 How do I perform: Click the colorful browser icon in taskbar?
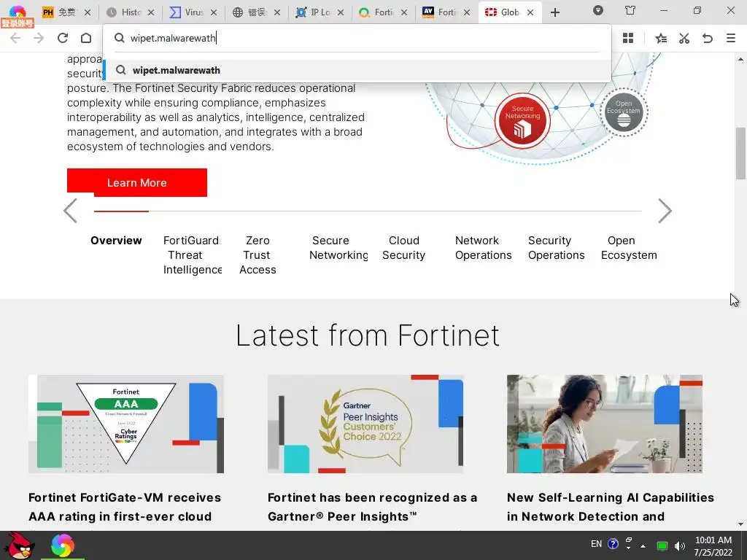point(63,545)
